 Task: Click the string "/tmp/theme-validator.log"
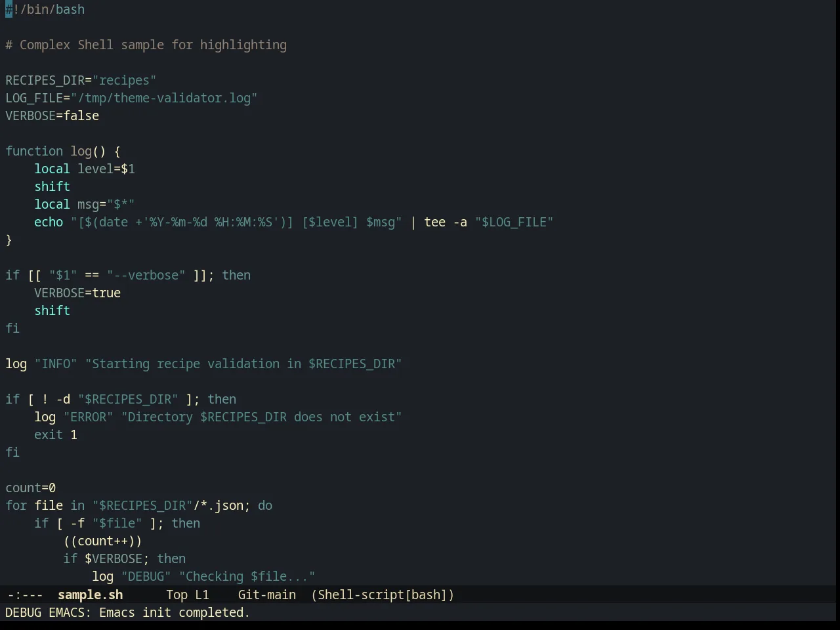164,98
